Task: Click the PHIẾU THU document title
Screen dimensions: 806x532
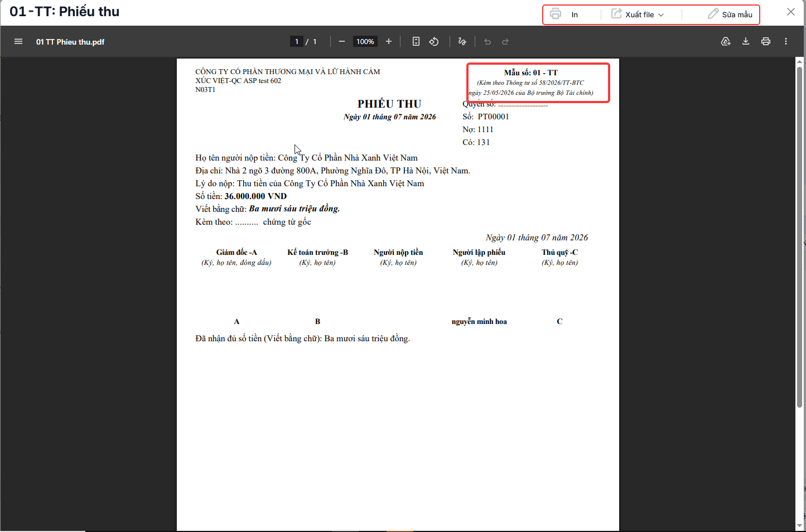Action: (389, 104)
